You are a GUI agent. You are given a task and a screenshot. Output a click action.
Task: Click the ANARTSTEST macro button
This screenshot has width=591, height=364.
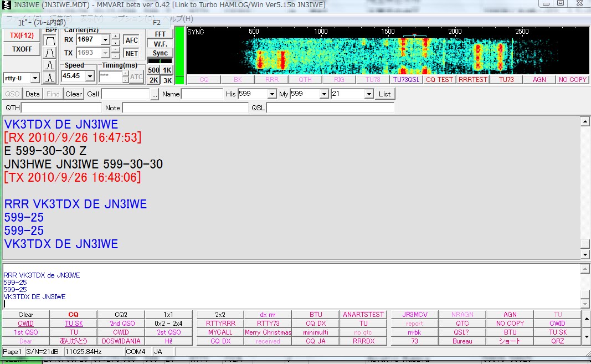click(x=363, y=315)
